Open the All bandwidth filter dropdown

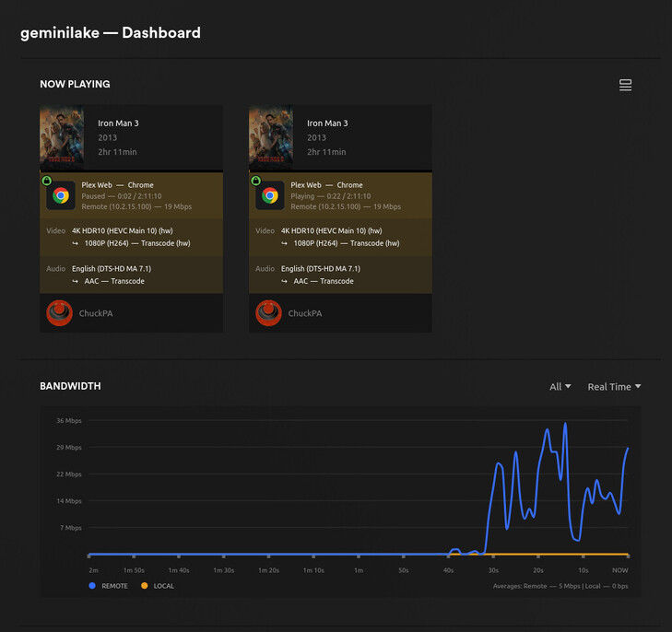pyautogui.click(x=560, y=387)
